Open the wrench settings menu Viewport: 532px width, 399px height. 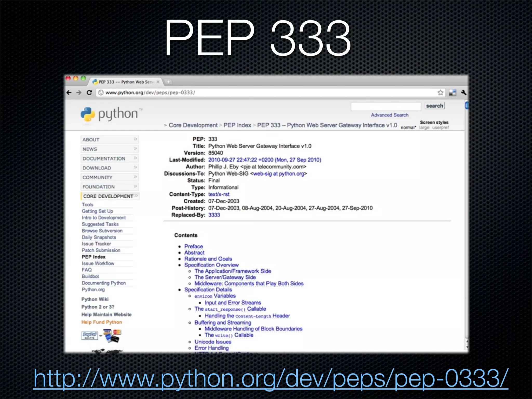tap(463, 92)
